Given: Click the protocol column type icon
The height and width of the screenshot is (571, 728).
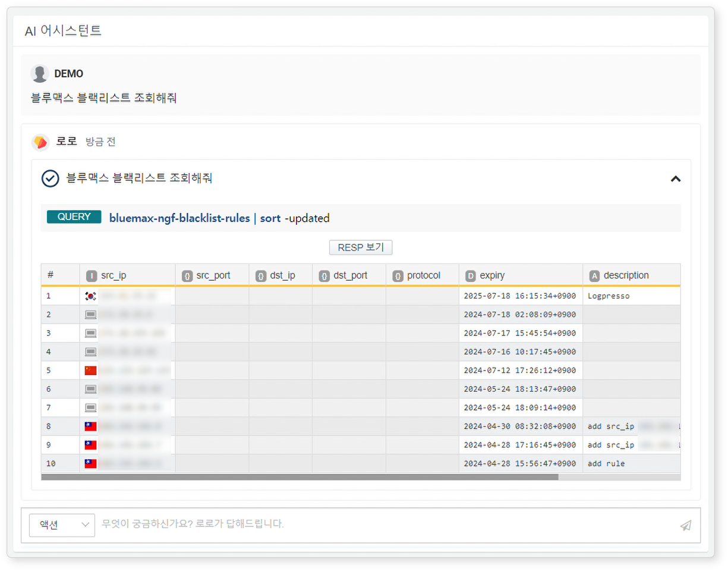Looking at the screenshot, I should (x=398, y=276).
